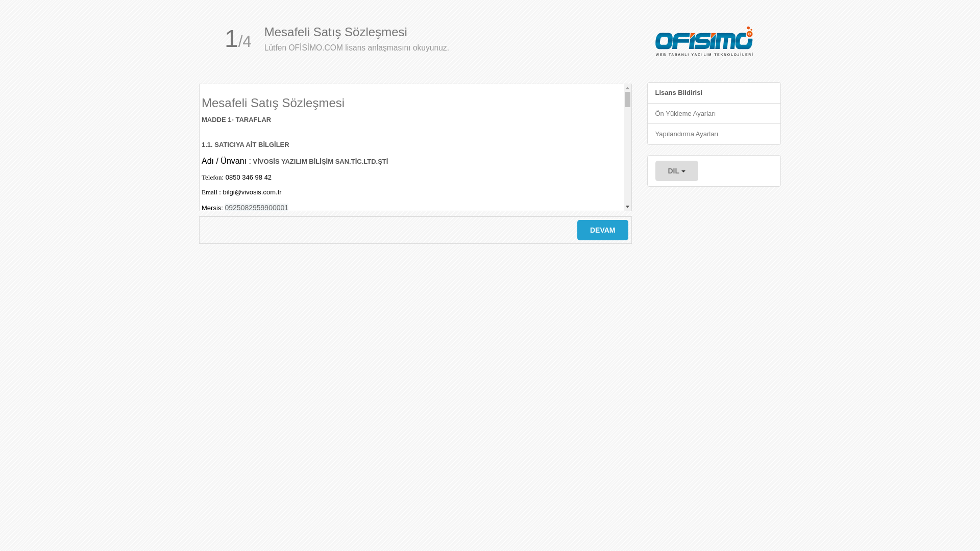This screenshot has width=980, height=551.
Task: Click the MADDE 1- TARAFLAR heading
Action: [x=236, y=120]
